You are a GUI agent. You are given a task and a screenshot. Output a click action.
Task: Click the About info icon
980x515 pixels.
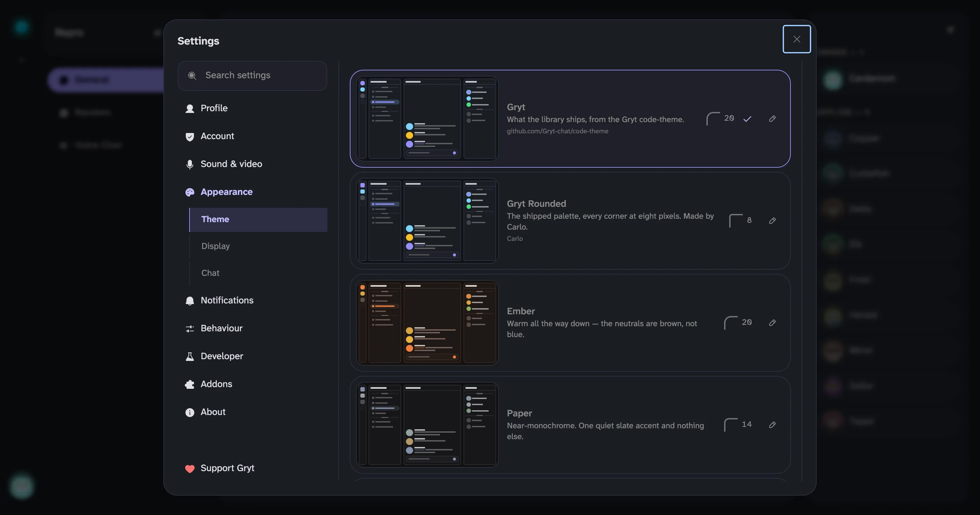[190, 412]
